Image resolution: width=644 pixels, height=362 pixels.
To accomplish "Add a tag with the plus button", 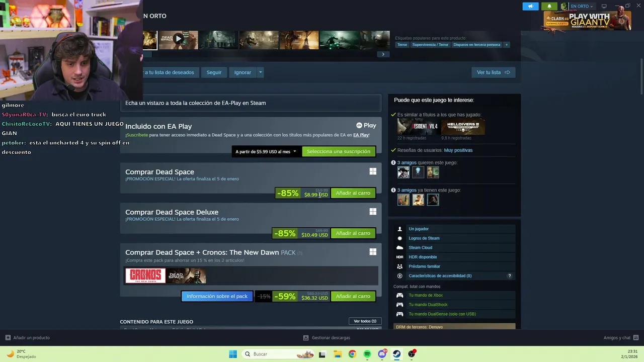I will [x=507, y=45].
